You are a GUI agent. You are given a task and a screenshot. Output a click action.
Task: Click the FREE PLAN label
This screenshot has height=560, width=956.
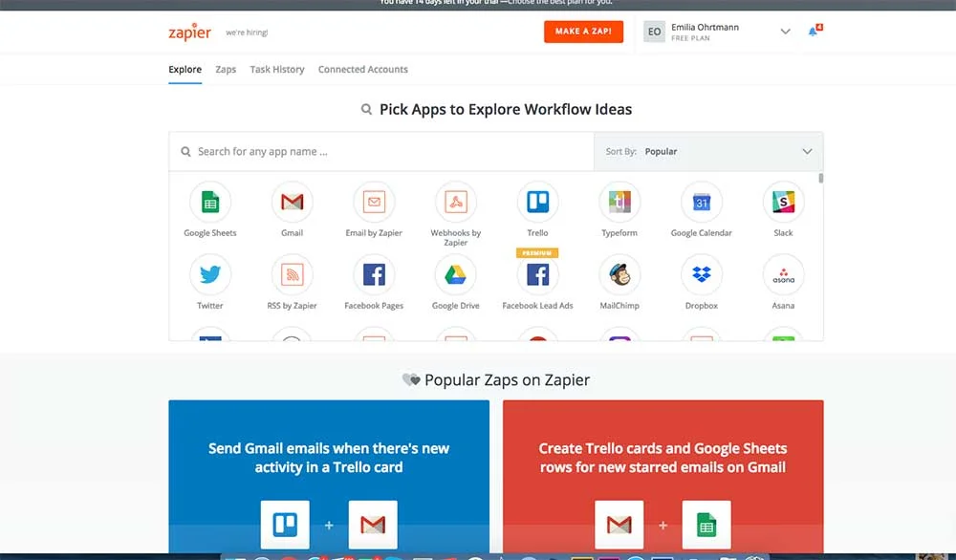point(690,38)
